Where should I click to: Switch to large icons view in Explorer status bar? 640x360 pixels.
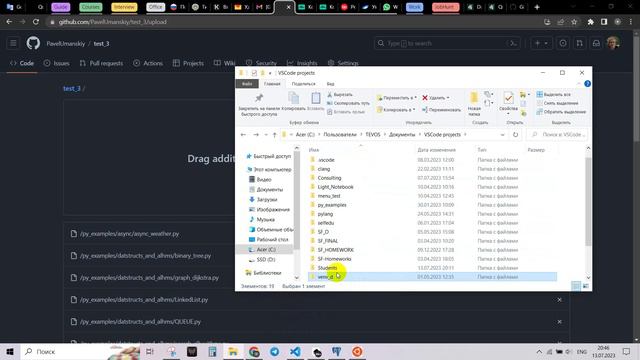coord(586,286)
